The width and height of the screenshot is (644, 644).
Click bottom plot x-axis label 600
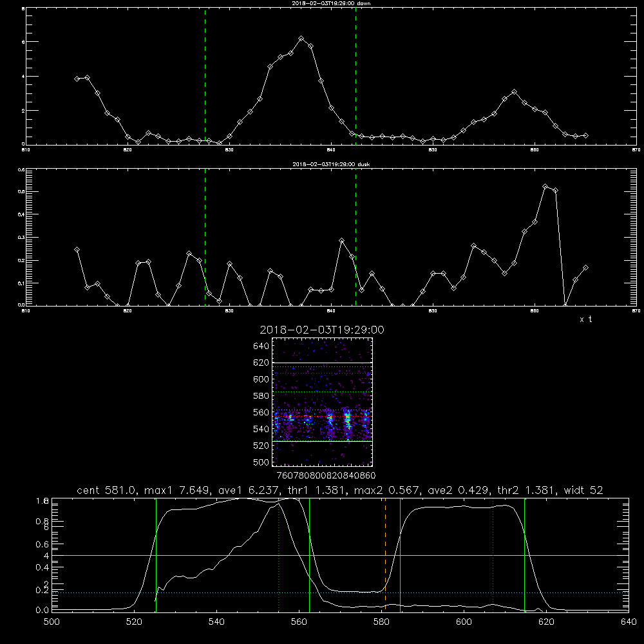(464, 621)
